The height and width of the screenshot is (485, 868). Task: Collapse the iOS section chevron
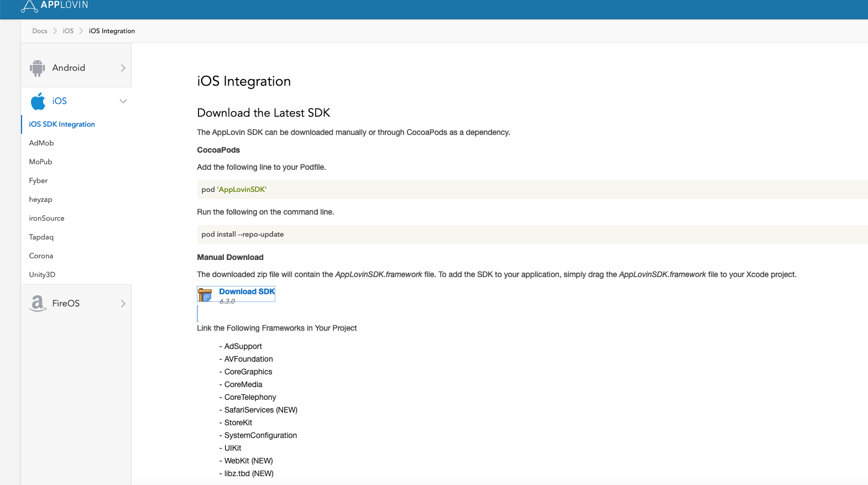pos(123,101)
